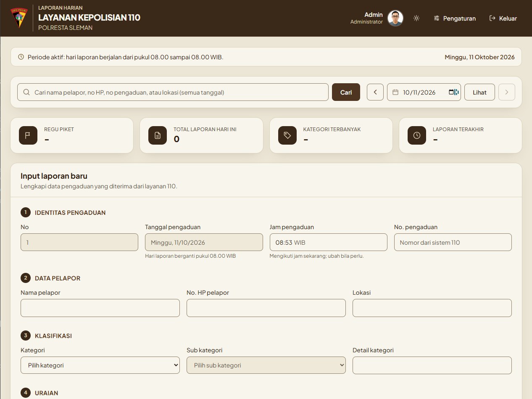Click the 10/11/2026 date value
This screenshot has height=399, width=532.
(419, 92)
